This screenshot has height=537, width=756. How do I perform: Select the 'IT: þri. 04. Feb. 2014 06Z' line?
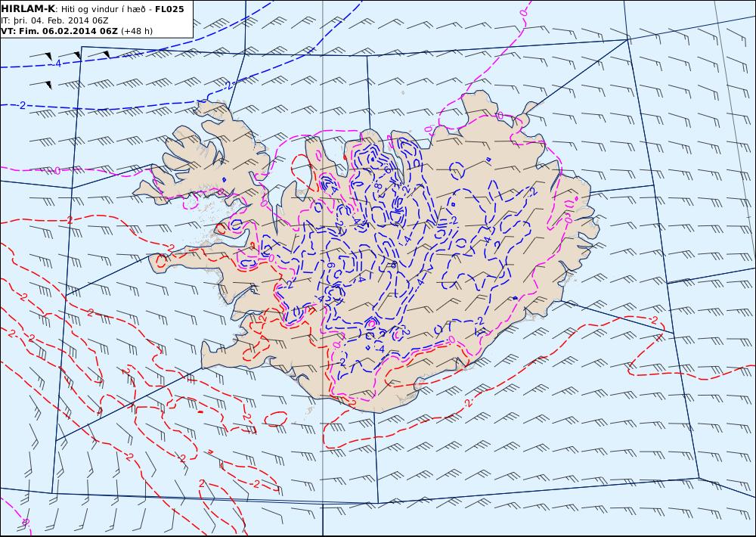(x=54, y=20)
